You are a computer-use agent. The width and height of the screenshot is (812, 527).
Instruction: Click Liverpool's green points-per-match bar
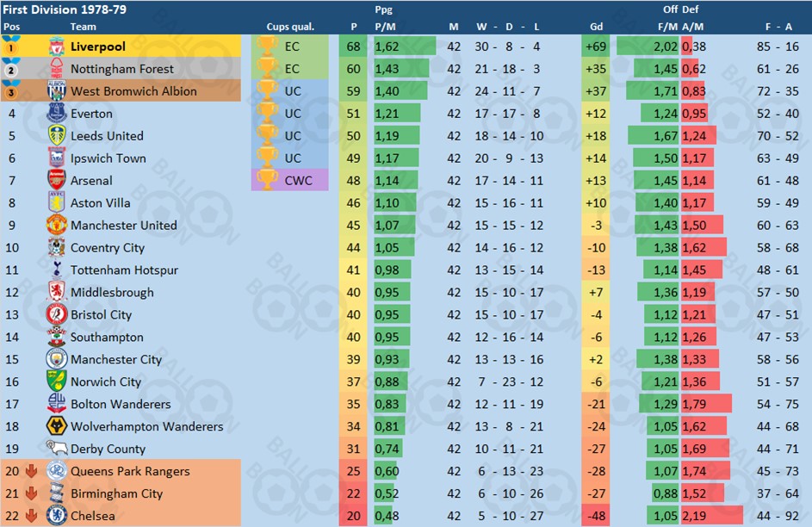tap(405, 46)
